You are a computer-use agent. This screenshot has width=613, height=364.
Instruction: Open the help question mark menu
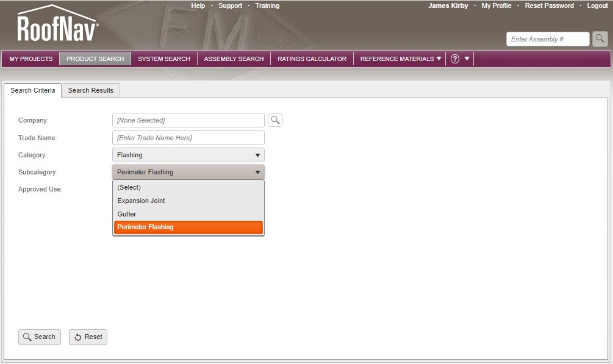tap(460, 59)
